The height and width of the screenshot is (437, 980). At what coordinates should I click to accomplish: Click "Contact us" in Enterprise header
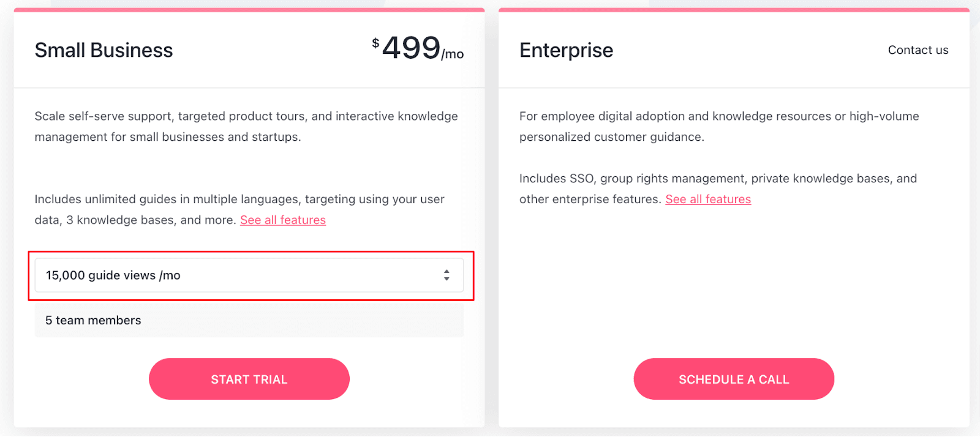(x=918, y=50)
